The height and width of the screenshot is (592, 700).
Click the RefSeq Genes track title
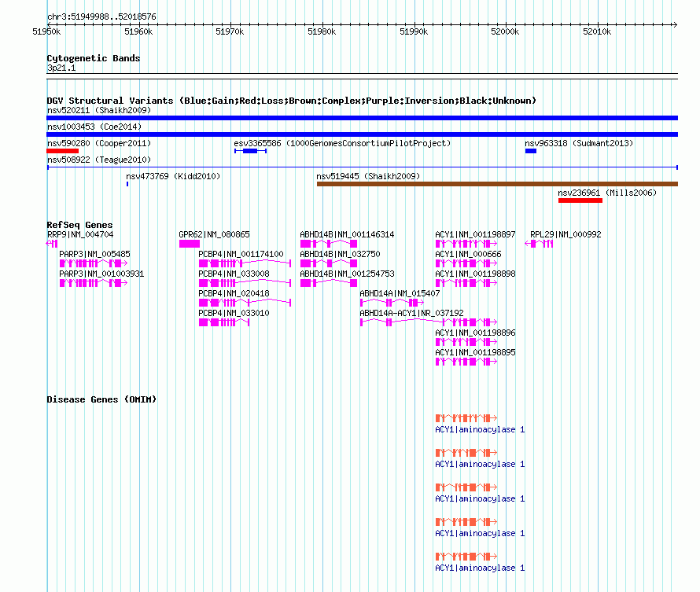(x=79, y=225)
